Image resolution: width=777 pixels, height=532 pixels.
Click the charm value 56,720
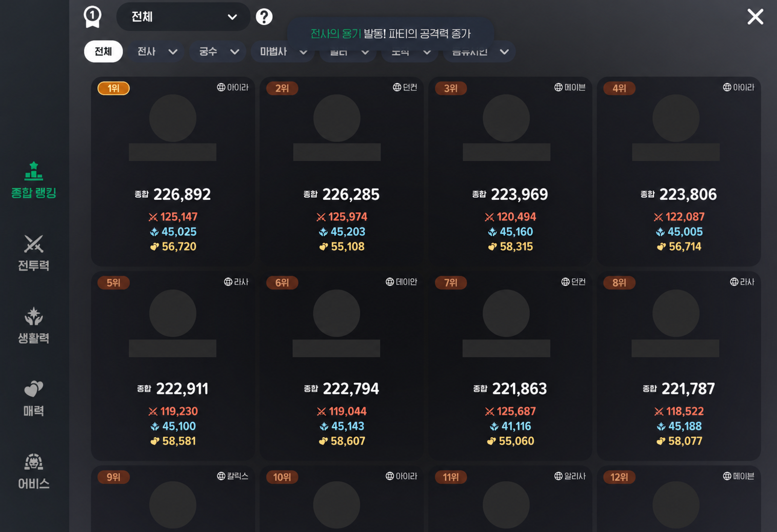179,247
